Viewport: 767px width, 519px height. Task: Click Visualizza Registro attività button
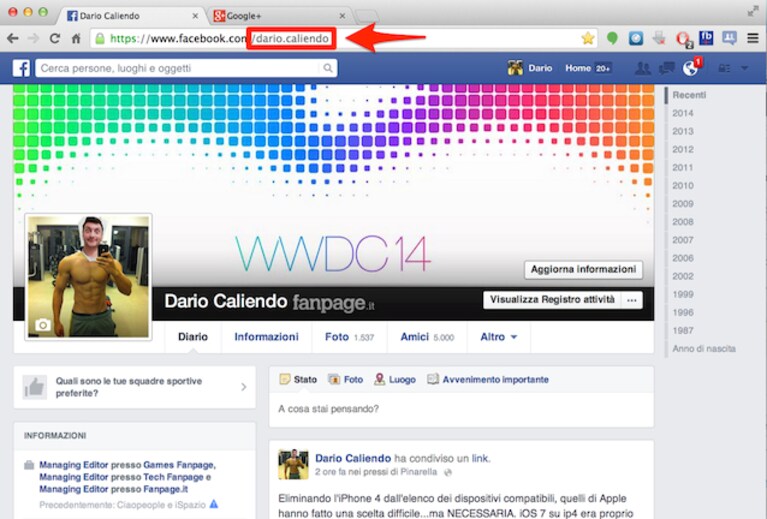click(552, 300)
